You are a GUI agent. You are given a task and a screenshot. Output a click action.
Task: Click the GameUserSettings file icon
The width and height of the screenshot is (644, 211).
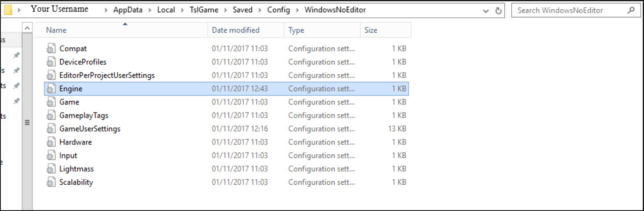(x=51, y=129)
